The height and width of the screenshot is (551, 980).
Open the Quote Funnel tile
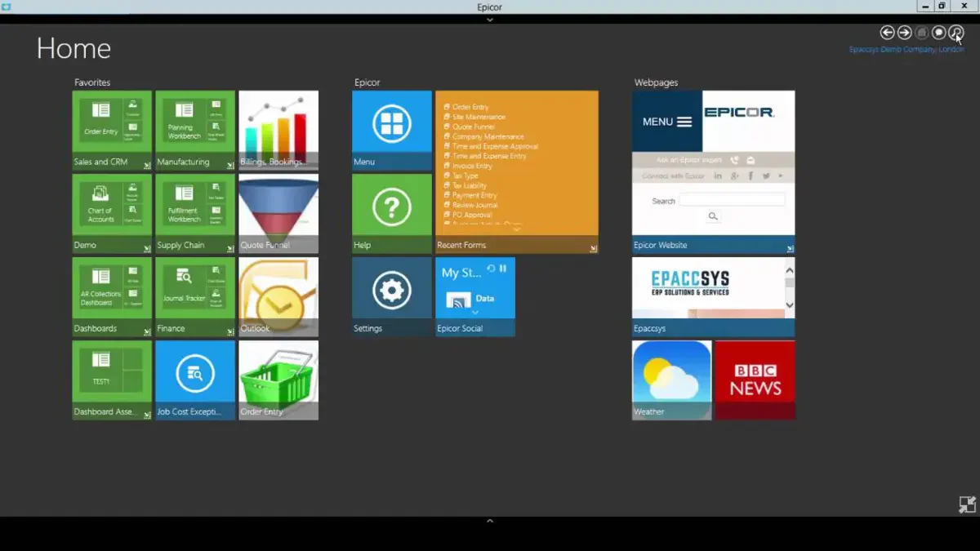coord(278,213)
